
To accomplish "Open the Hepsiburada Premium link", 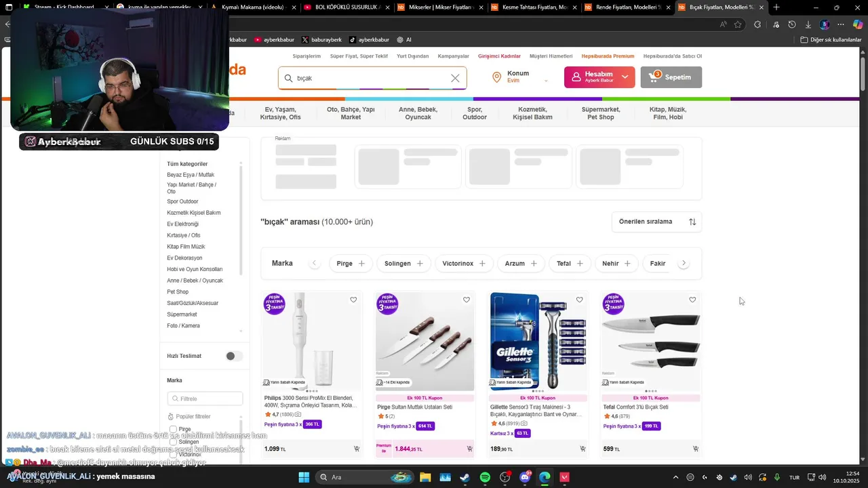I will [x=608, y=56].
